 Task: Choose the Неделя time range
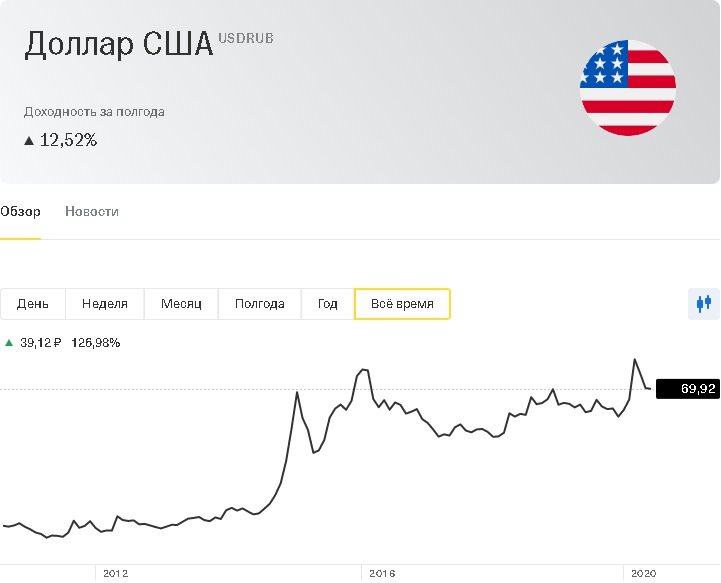105,304
